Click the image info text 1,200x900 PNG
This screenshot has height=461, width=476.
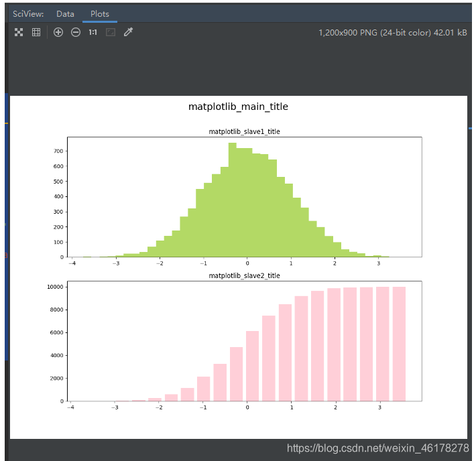coord(392,32)
